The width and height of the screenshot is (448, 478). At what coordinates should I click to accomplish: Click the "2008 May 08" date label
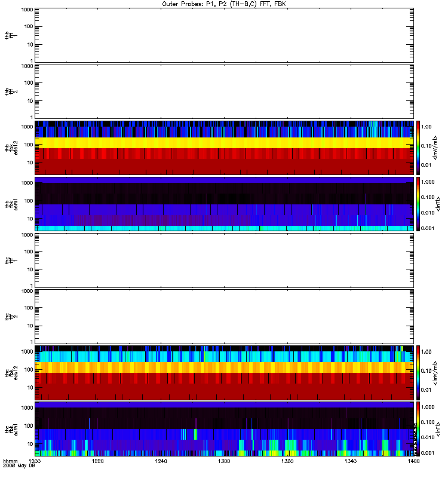coord(19,466)
